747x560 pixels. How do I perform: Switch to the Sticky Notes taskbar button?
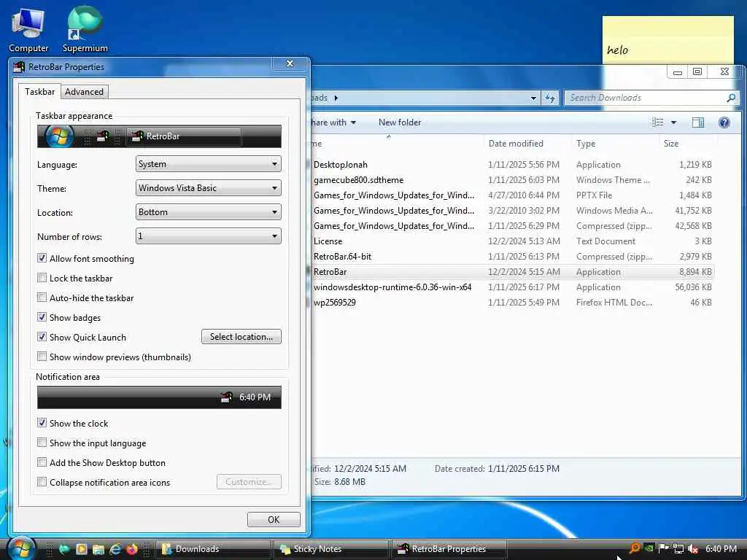pyautogui.click(x=331, y=549)
